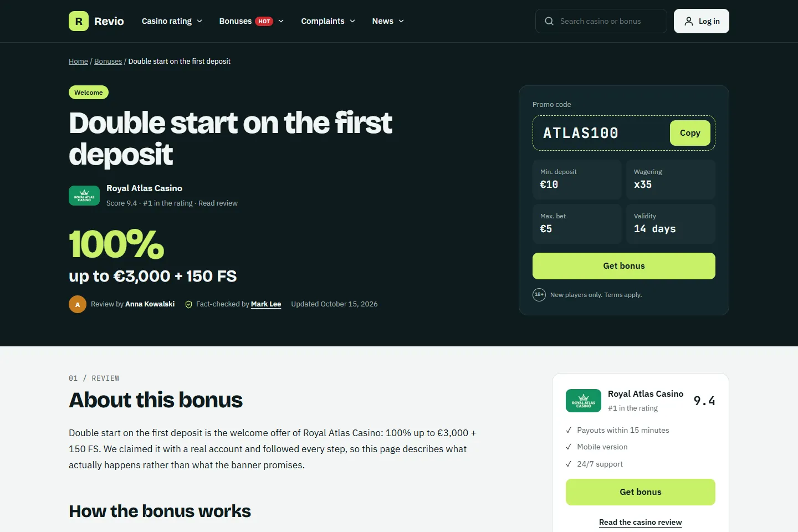Open the Mark Lee fact-checker link

266,304
